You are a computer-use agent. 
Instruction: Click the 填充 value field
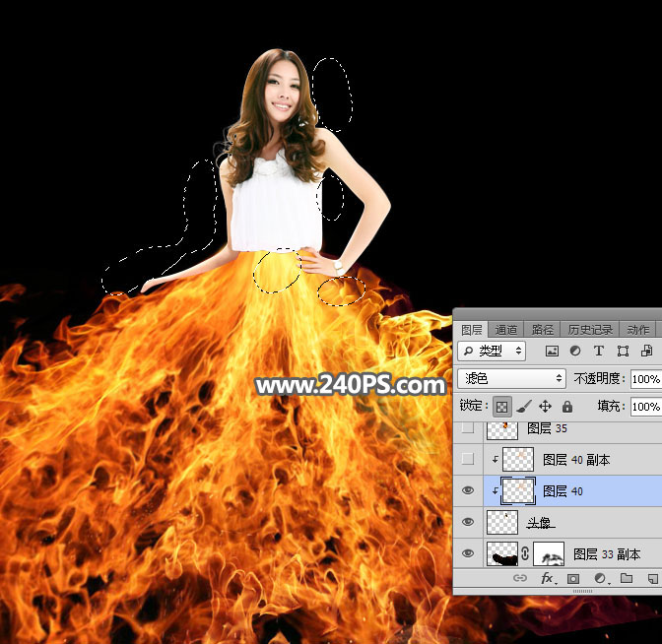tap(646, 407)
